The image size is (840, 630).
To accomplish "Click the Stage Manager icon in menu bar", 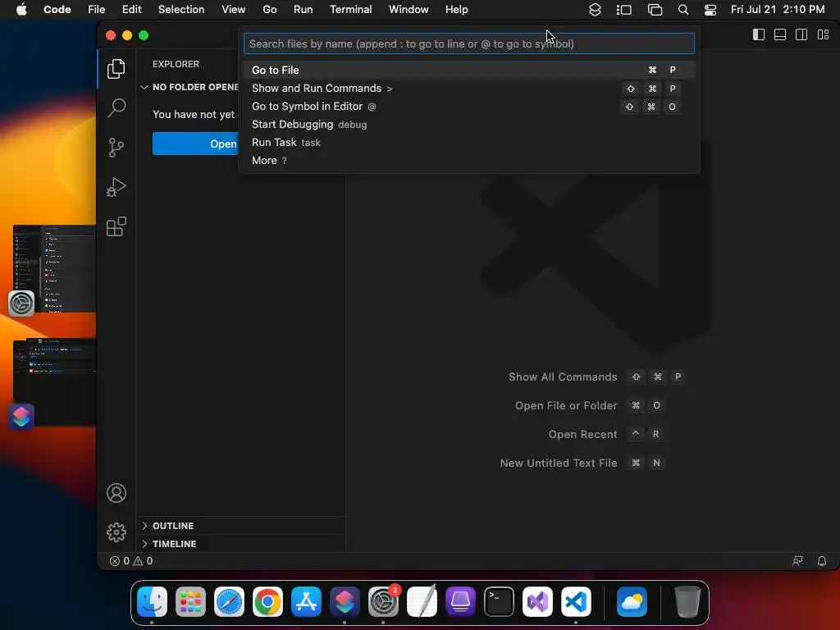I will [623, 10].
